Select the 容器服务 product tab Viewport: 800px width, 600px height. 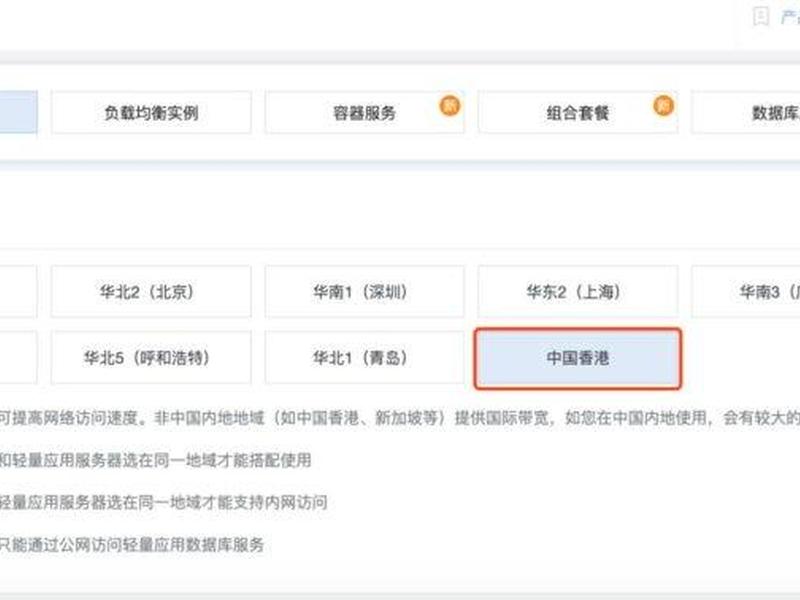click(x=364, y=113)
